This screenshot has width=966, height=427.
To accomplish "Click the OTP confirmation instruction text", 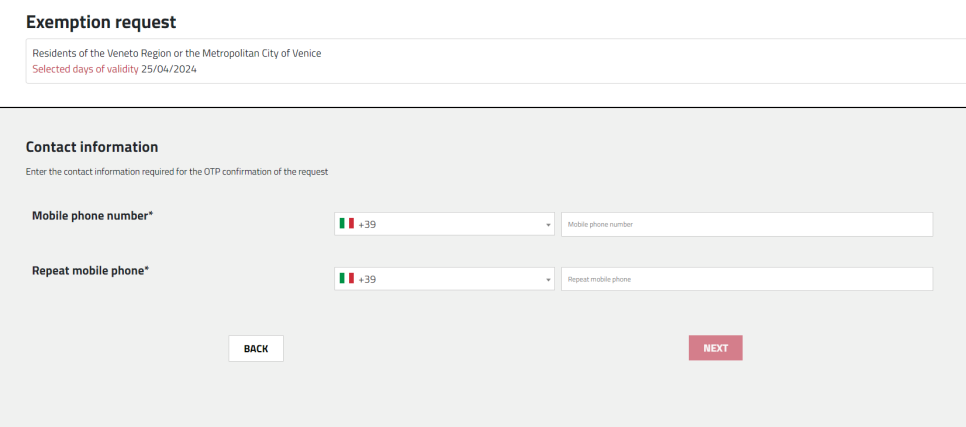I will (x=177, y=172).
